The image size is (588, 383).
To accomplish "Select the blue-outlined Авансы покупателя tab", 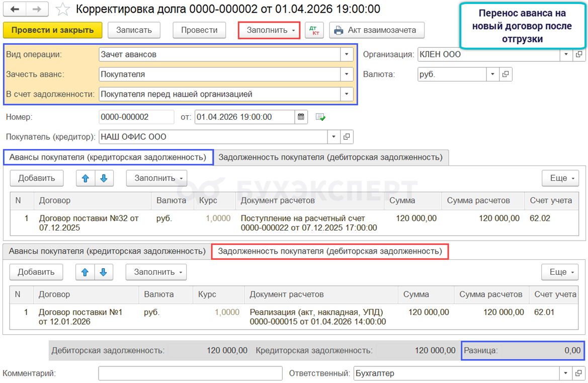I will [x=108, y=158].
